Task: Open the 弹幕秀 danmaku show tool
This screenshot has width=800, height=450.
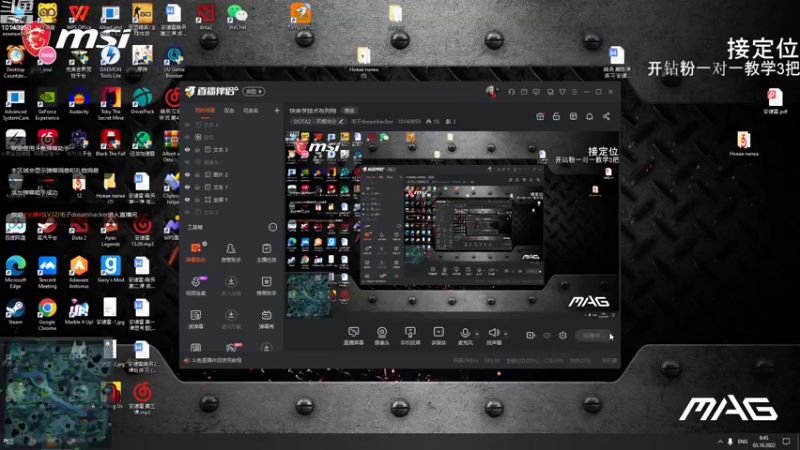Action: [266, 319]
